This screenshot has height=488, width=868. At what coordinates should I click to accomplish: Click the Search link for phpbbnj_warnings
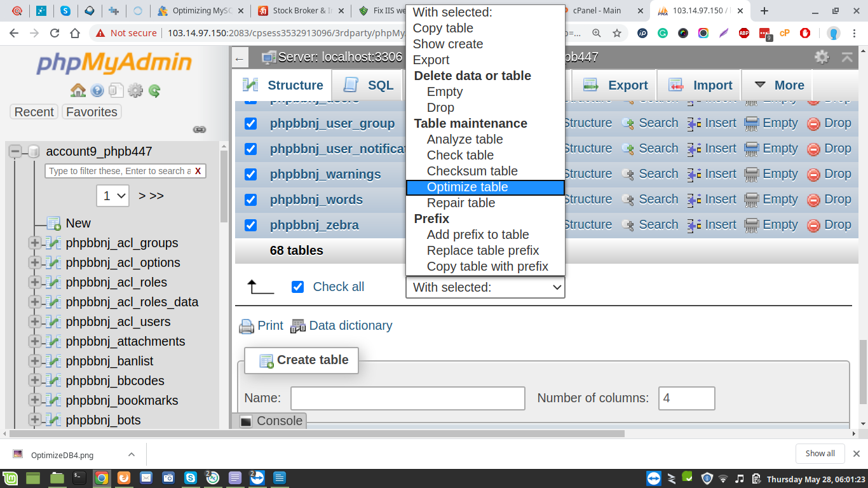tap(658, 173)
